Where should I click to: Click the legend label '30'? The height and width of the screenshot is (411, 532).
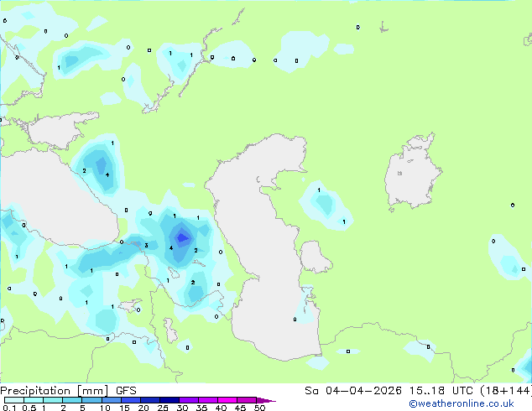tap(182, 408)
